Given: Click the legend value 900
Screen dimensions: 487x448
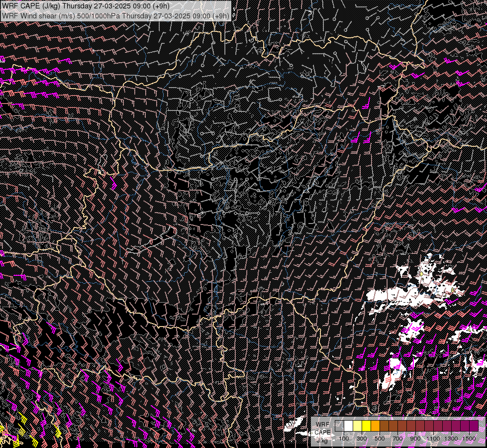Looking at the screenshot, I should point(415,439).
